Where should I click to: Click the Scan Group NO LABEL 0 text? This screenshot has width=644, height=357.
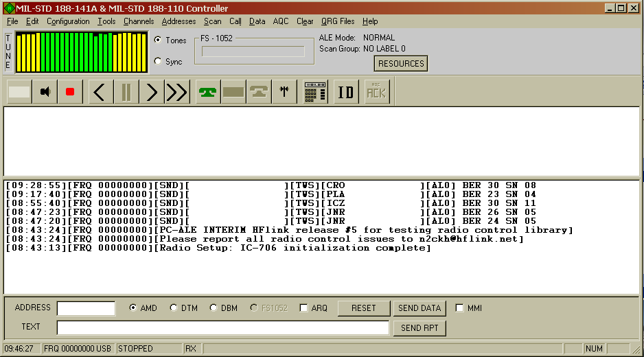pyautogui.click(x=363, y=49)
